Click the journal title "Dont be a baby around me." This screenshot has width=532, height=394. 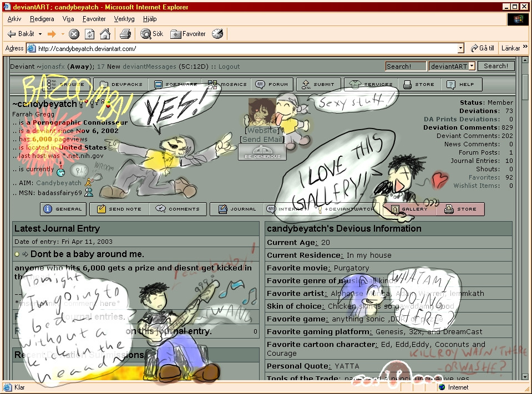tap(87, 254)
